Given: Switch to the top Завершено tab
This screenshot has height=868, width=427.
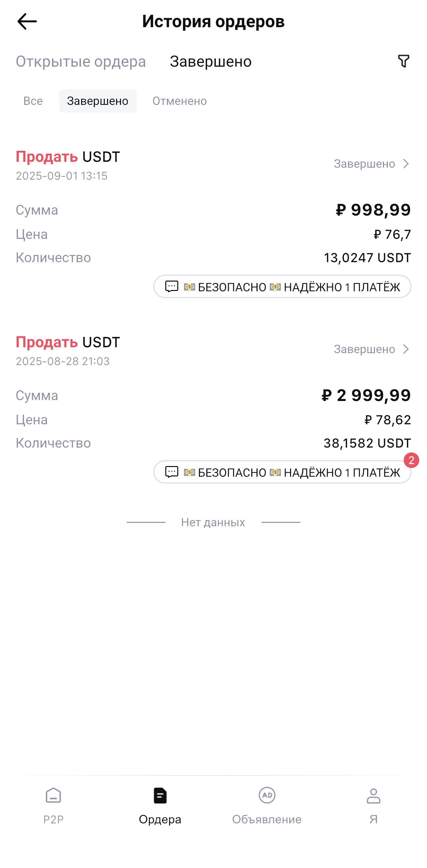Looking at the screenshot, I should click(211, 62).
